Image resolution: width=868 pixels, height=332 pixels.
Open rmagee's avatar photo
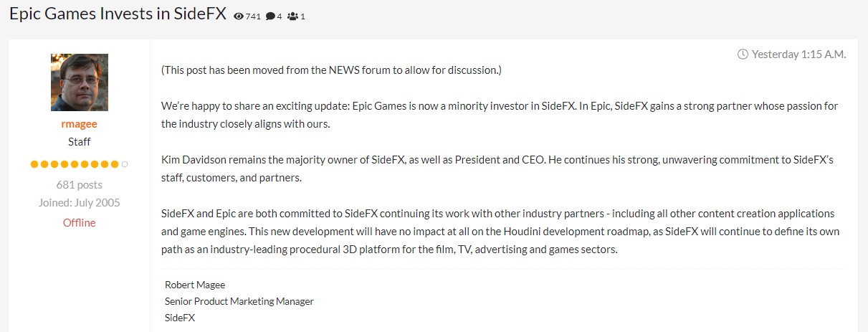click(x=80, y=82)
